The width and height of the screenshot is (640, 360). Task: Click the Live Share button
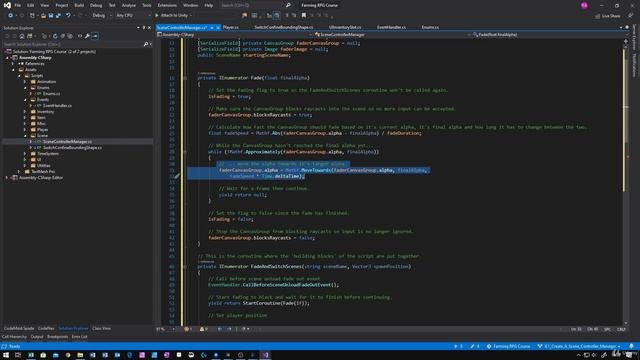click(x=608, y=16)
